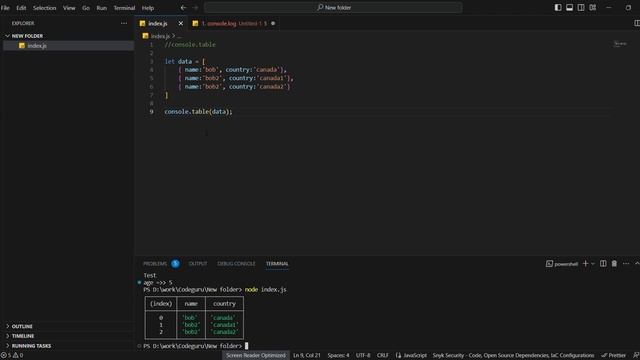Viewport: 640px width, 360px height.
Task: Expand the RUNNING TASKS section
Action: [x=31, y=346]
